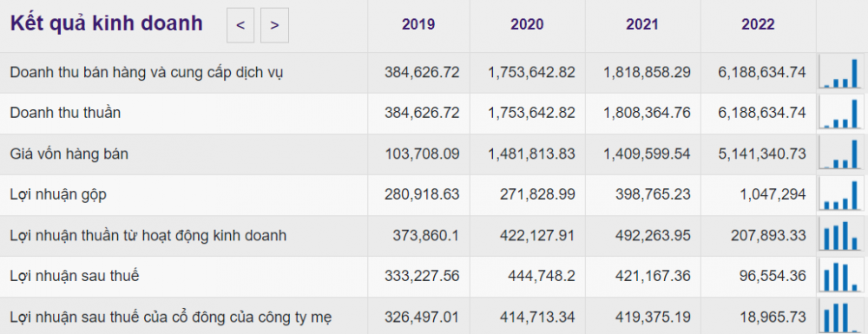This screenshot has height=334, width=868.
Task: Select the 2020 column header
Action: [527, 24]
